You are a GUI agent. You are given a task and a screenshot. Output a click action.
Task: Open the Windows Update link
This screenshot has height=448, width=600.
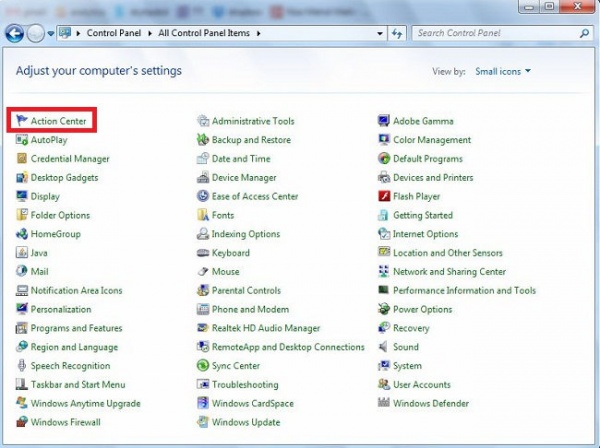(x=246, y=422)
